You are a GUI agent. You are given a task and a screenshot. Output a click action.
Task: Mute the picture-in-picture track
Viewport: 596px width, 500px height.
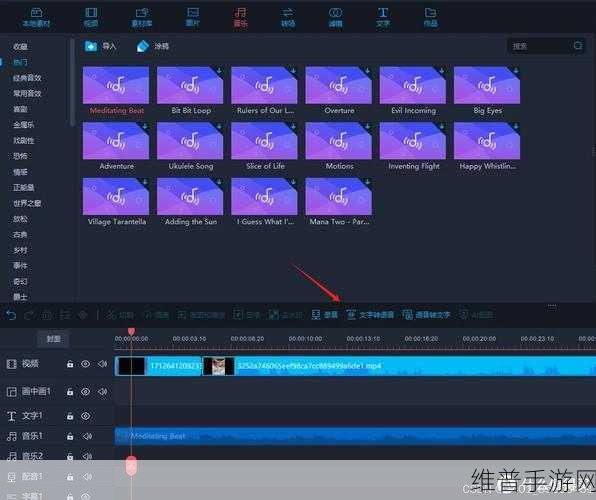point(103,391)
